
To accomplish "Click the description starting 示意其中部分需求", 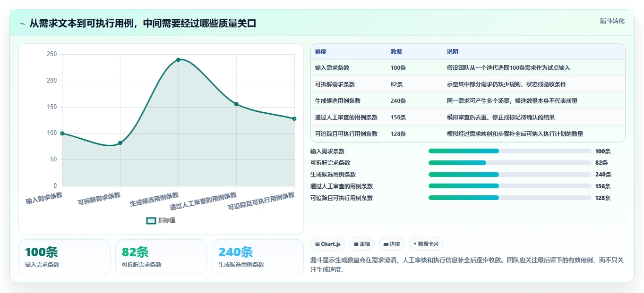I will point(507,84).
